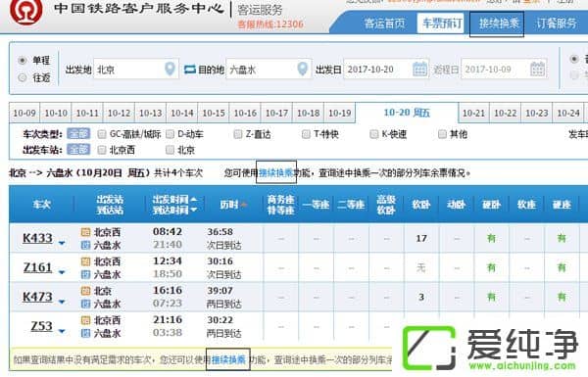
Task: Check T-特快 train type box
Action: tap(306, 134)
